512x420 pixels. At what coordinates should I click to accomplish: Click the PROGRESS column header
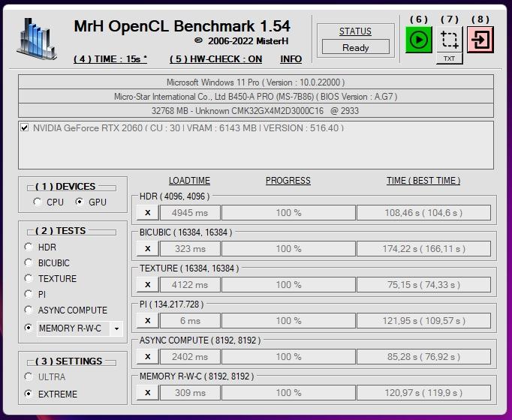tap(288, 180)
